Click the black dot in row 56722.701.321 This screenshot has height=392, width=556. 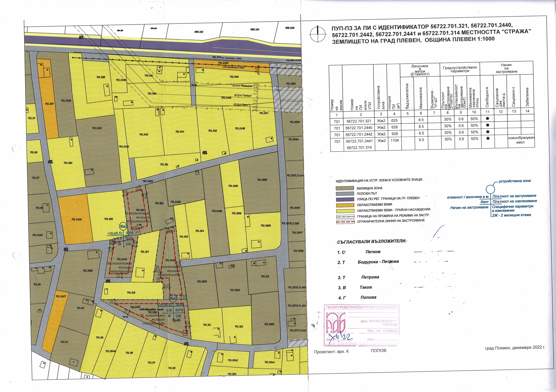tap(487, 119)
